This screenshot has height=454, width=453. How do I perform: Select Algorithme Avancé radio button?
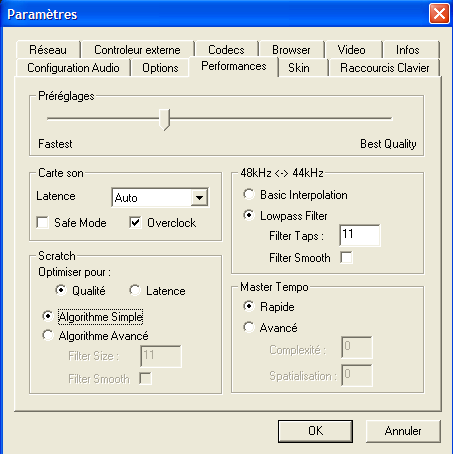coord(48,335)
